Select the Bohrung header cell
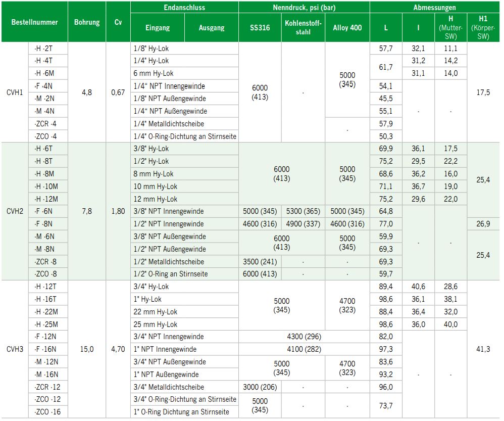The height and width of the screenshot is (421, 504). (87, 22)
